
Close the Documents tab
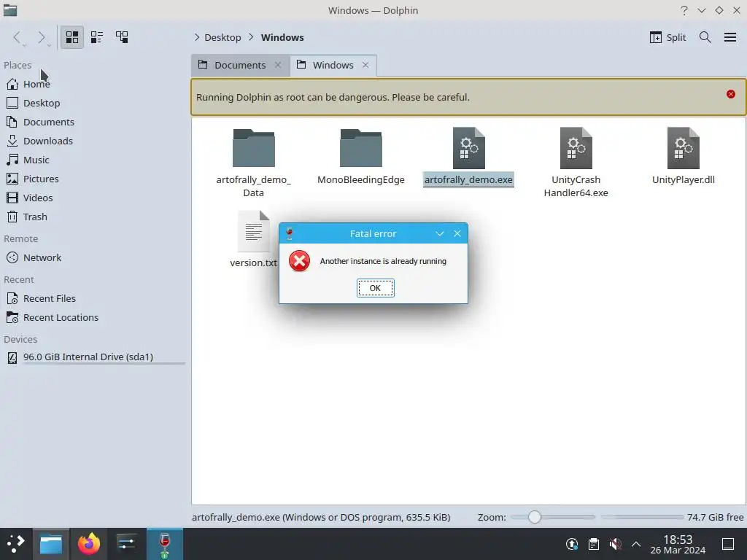[278, 65]
